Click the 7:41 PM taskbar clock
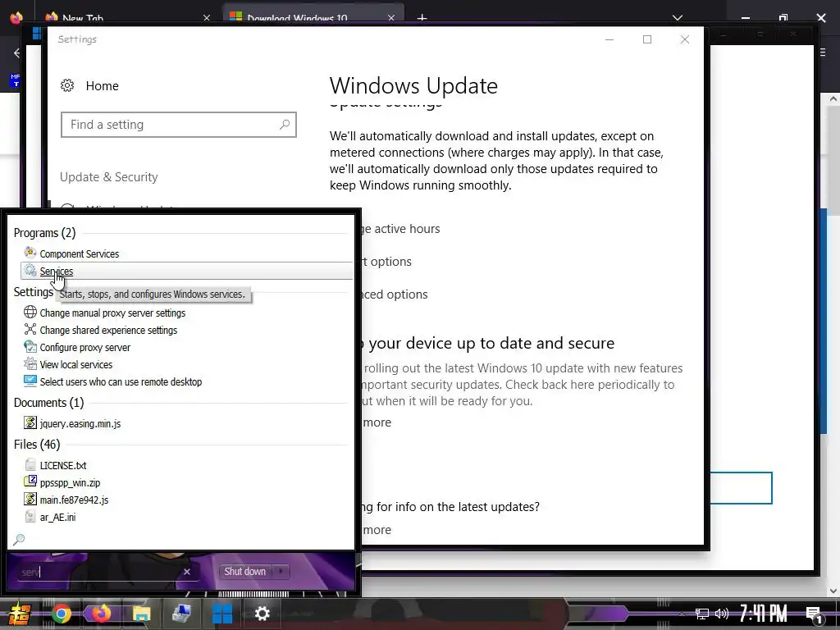The image size is (840, 630). [x=764, y=614]
